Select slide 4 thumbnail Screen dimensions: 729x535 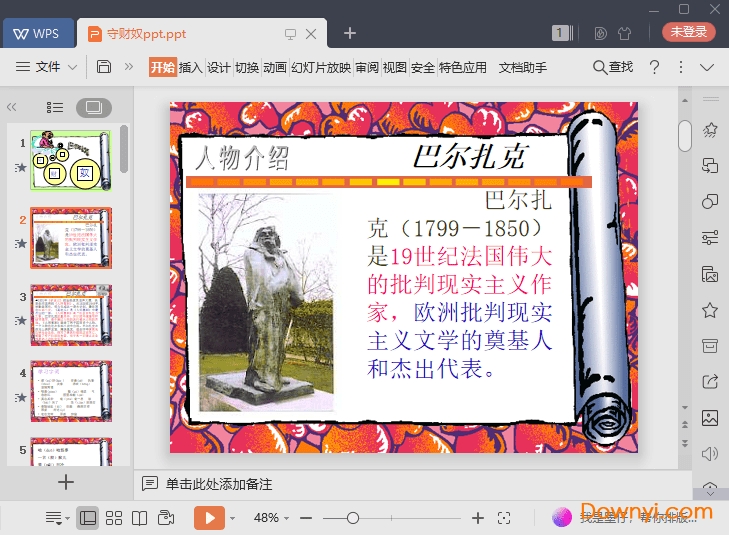coord(71,391)
